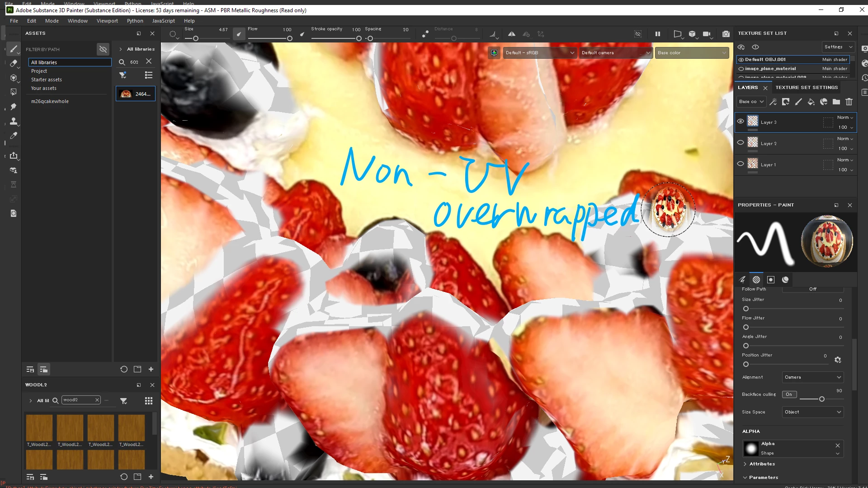
Task: Switch to Texture Set Settings tab
Action: [807, 88]
